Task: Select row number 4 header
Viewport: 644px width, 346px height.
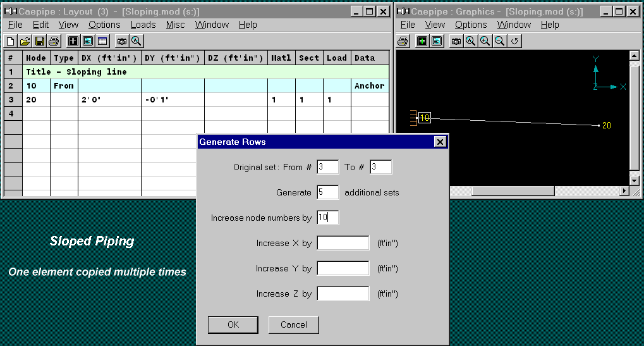Action: click(13, 114)
